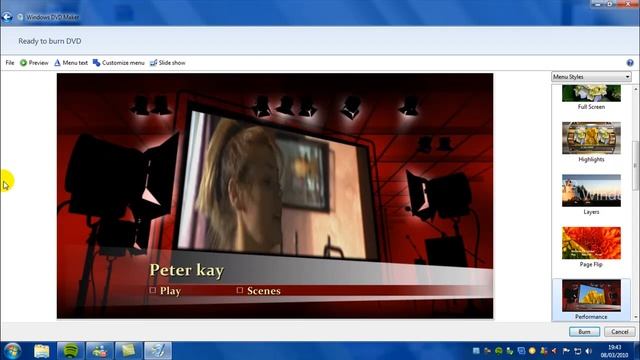The image size is (640, 360).
Task: Select the Highlights menu style
Action: point(591,142)
